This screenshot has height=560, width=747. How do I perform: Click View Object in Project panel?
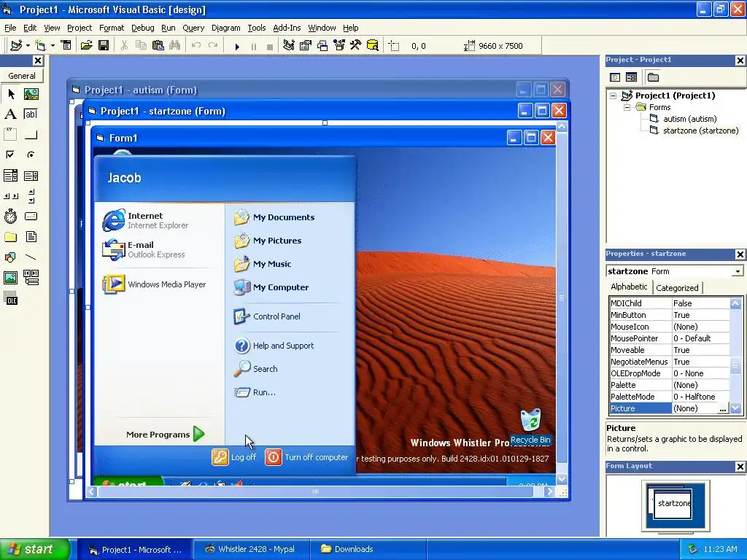(x=631, y=77)
